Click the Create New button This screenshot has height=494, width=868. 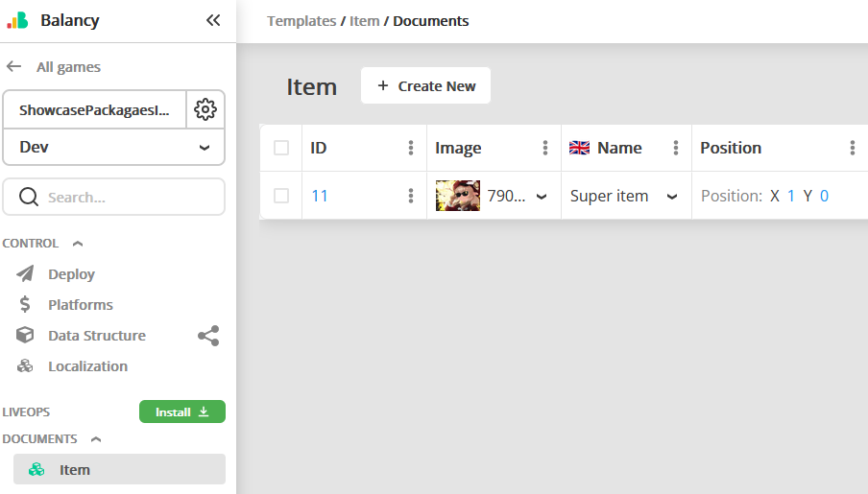pos(425,86)
